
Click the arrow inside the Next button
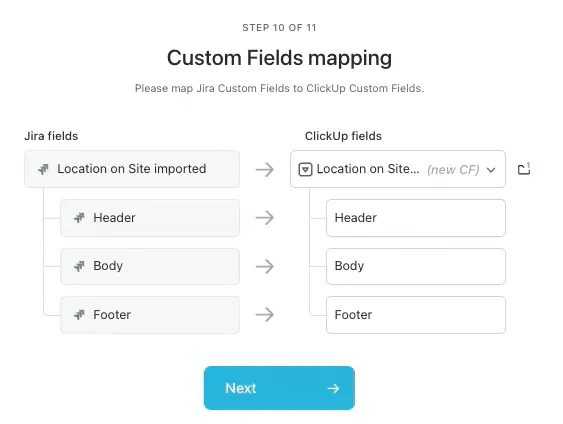click(333, 388)
